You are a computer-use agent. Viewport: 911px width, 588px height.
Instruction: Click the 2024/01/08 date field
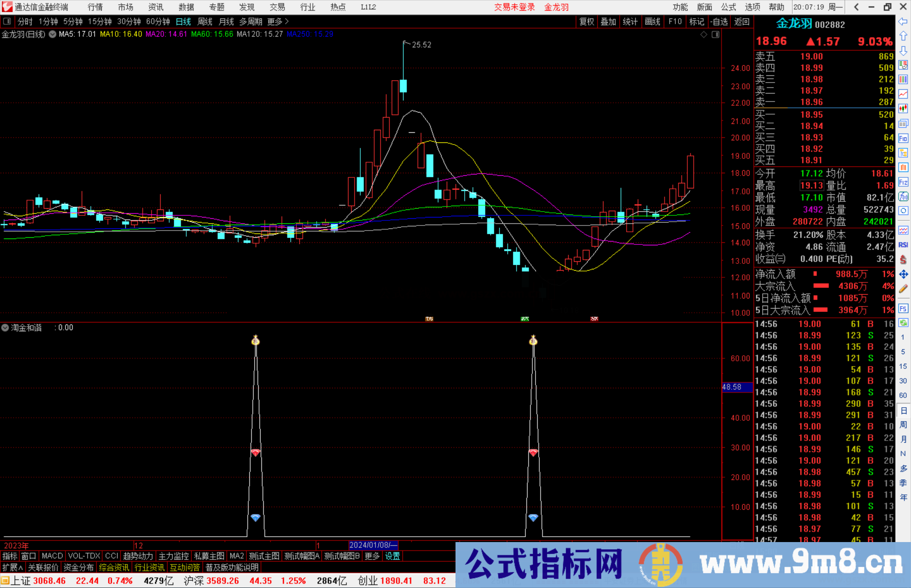[374, 545]
